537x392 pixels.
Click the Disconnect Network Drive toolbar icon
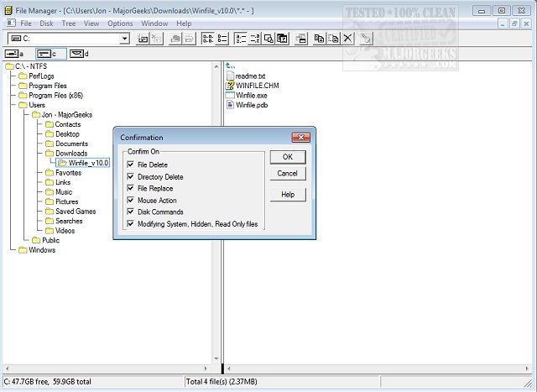click(x=157, y=39)
